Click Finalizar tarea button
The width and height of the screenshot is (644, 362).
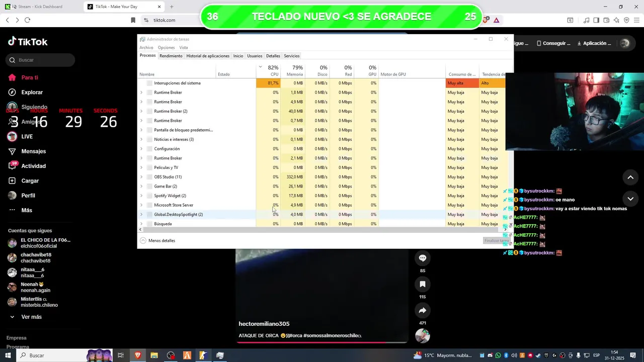pyautogui.click(x=496, y=241)
